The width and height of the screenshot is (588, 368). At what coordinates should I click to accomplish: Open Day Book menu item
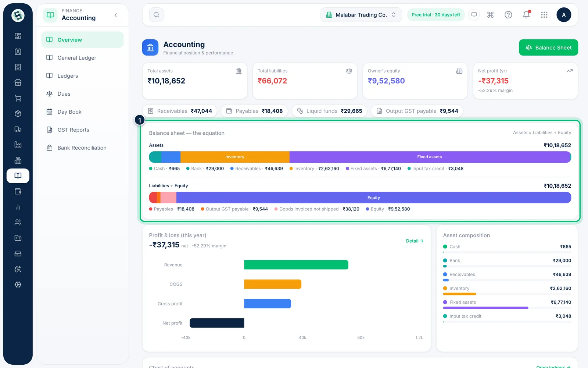[82, 112]
